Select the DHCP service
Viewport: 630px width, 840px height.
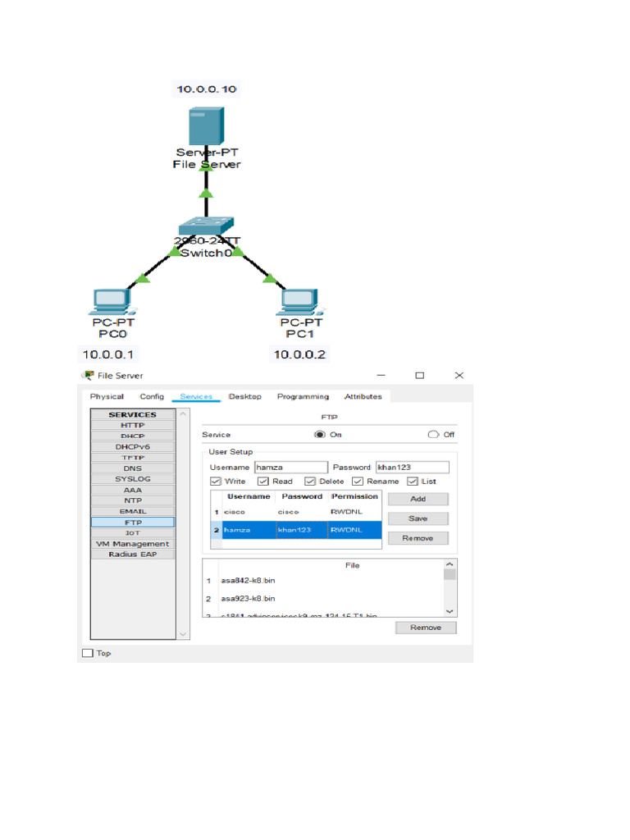coord(133,436)
